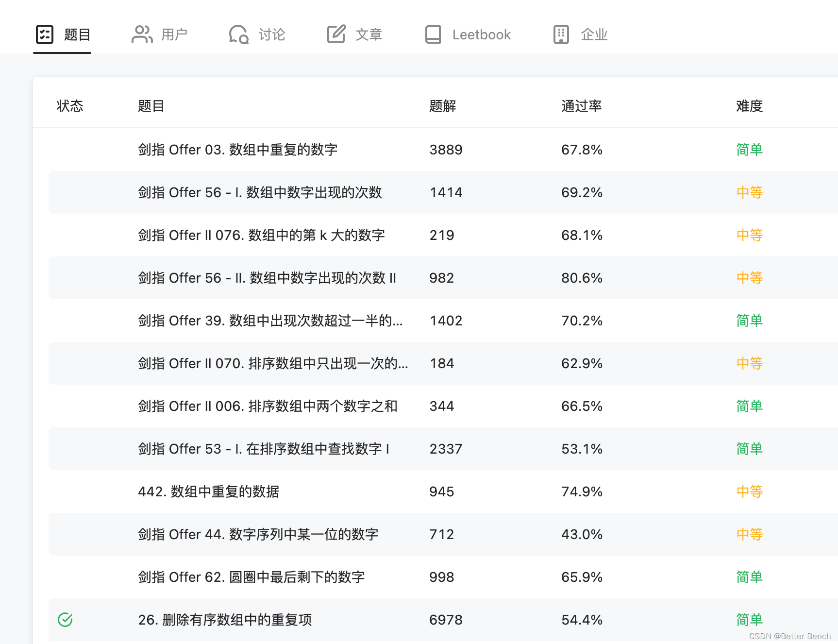Click the 题解 column header
838x644 pixels.
click(443, 106)
